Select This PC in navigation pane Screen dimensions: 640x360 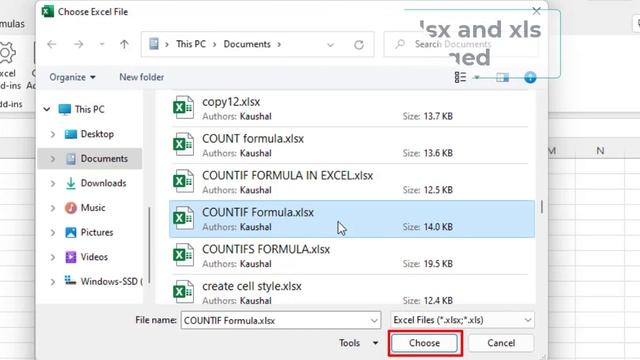pyautogui.click(x=89, y=109)
